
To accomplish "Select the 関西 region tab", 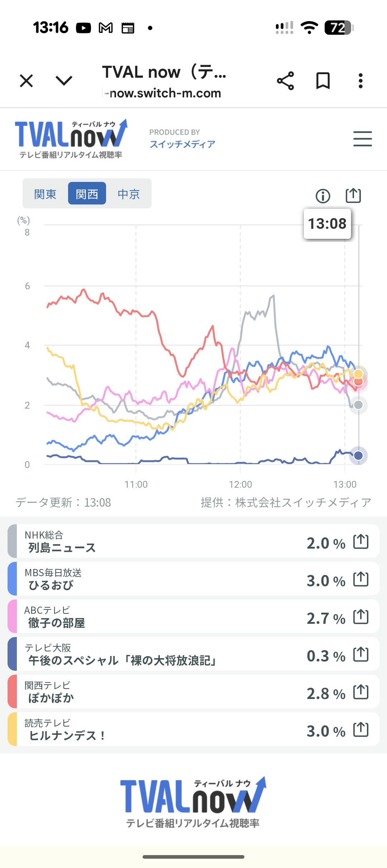I will (87, 194).
